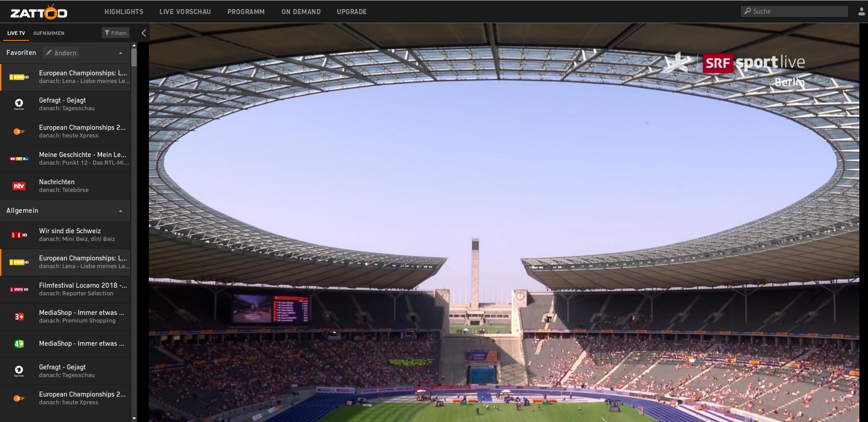
Task: Click the Suche search field
Action: click(794, 11)
